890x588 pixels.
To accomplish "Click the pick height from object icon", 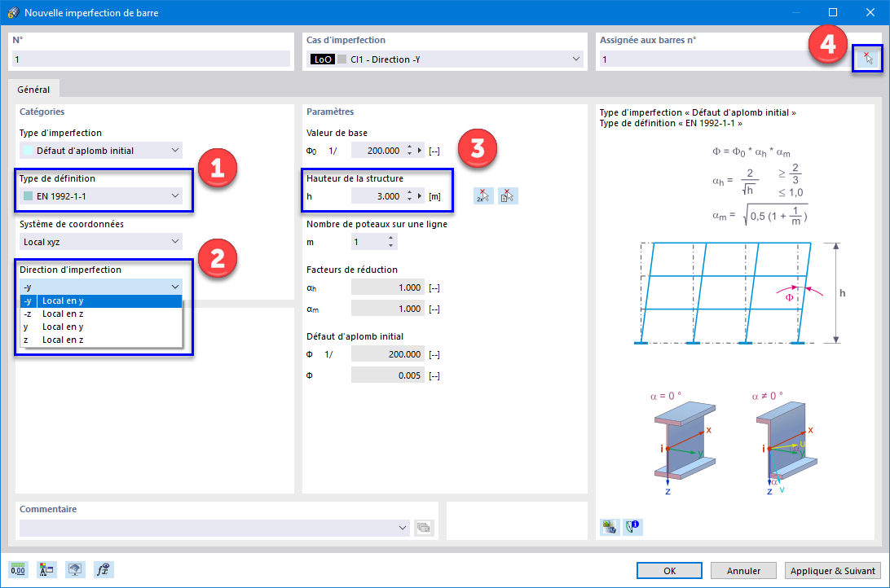I will pos(508,196).
